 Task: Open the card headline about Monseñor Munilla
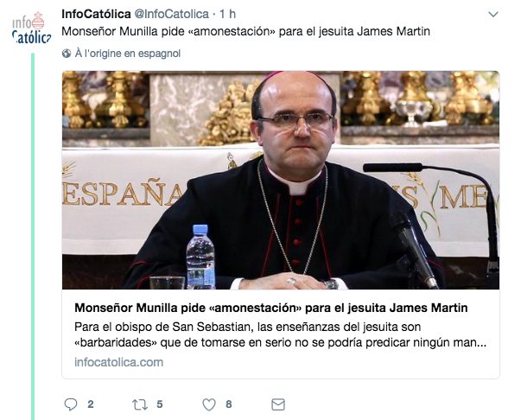click(x=270, y=308)
